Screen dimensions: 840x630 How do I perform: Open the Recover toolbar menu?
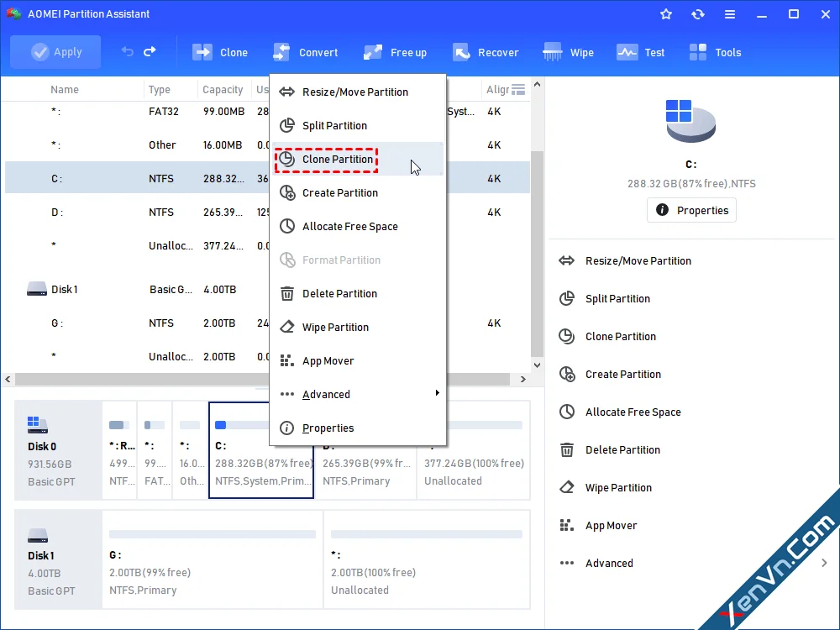486,52
